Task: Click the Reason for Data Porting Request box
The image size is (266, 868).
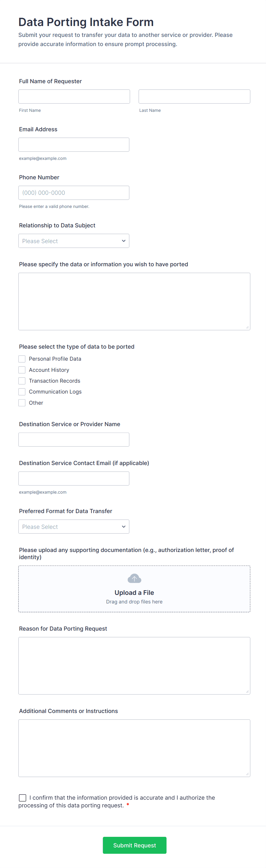Action: pos(134,666)
